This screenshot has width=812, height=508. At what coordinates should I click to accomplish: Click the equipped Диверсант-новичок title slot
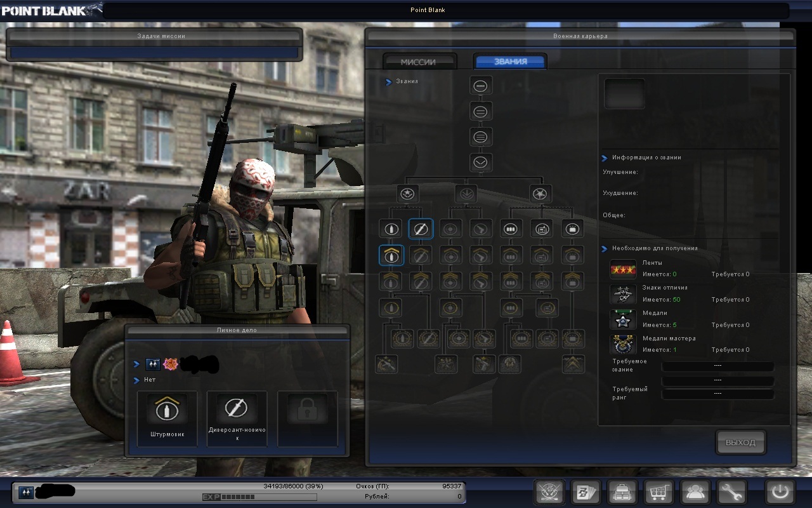coord(237,418)
